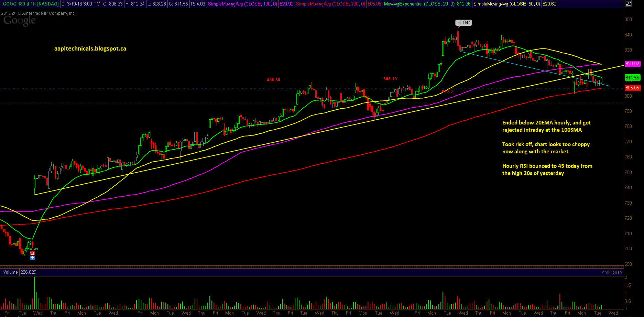Click the L: 808.28 low value in header

(156, 4)
